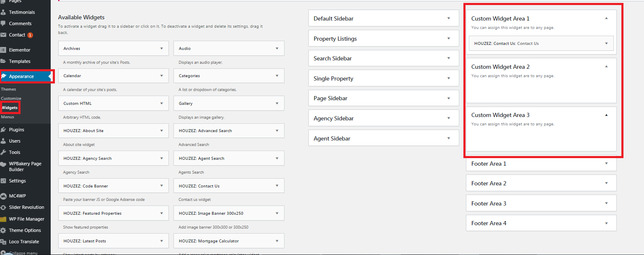This screenshot has height=255, width=644.
Task: Click the Users person icon
Action: (4, 141)
